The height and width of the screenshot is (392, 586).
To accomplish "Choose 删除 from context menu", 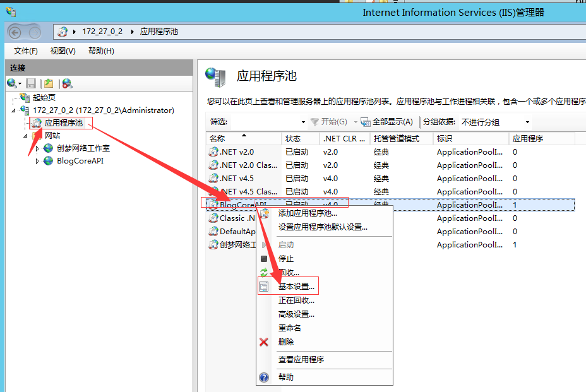I will pyautogui.click(x=286, y=342).
